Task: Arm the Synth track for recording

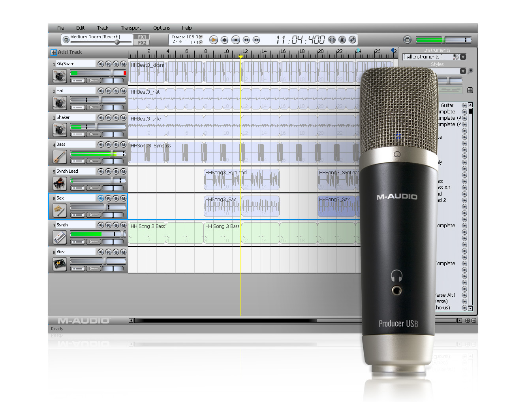Action: (x=108, y=225)
